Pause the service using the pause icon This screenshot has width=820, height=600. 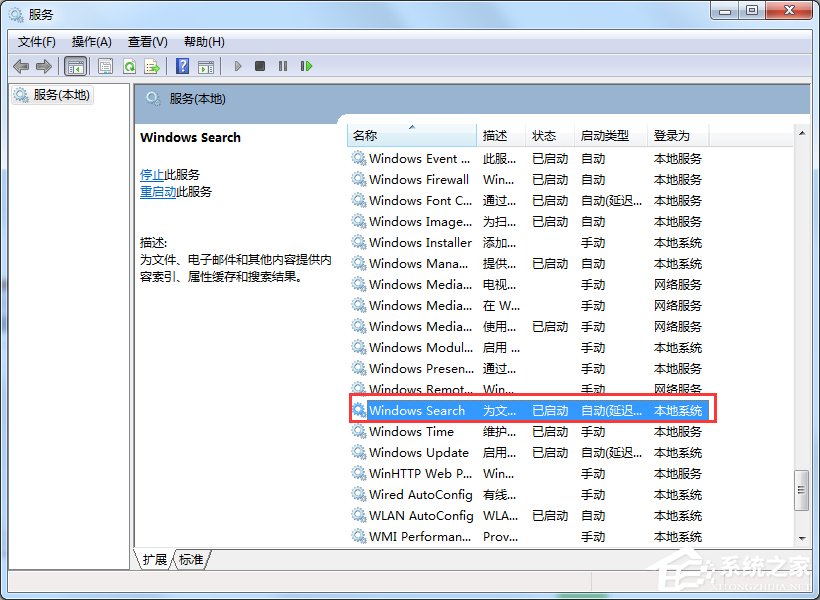click(282, 66)
